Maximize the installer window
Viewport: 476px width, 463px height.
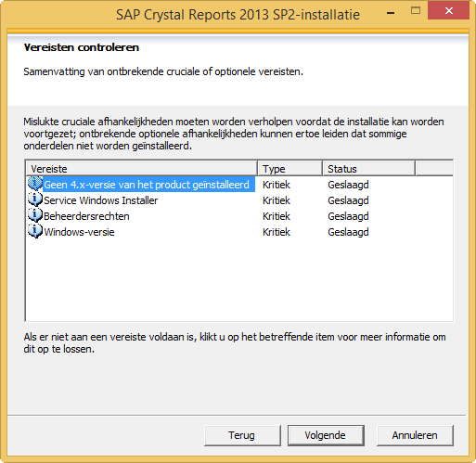tap(416, 12)
